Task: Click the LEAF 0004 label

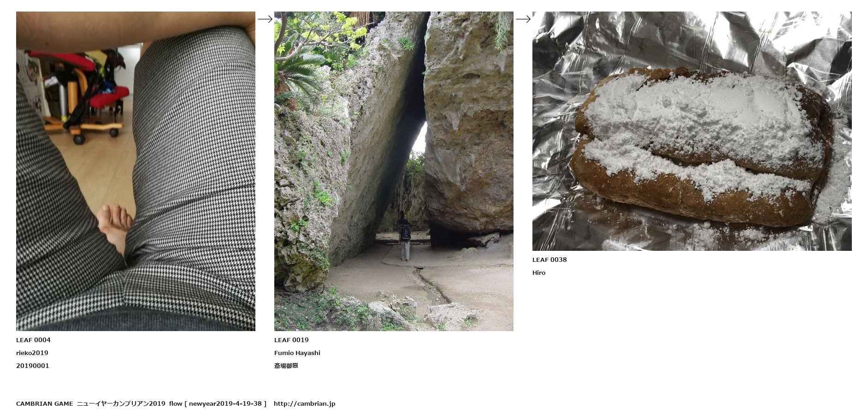Action: click(x=33, y=340)
